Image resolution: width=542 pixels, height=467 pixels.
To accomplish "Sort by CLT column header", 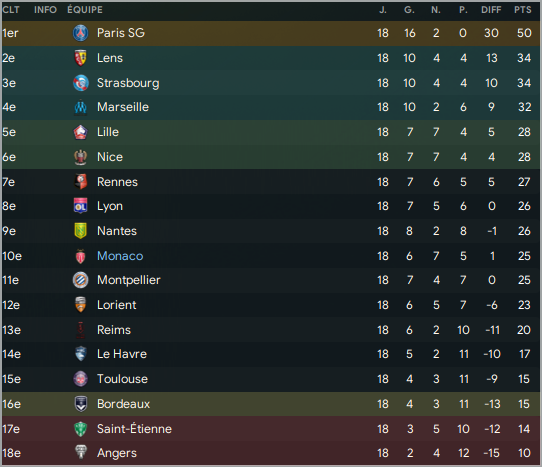I will [11, 10].
